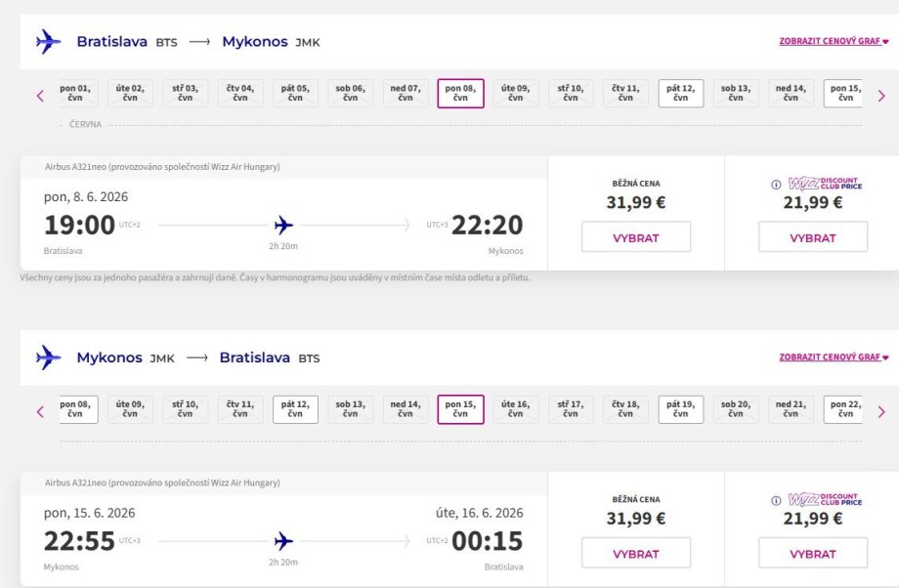The image size is (899, 588).
Task: Select outbound date pon 15, čvn
Action: (843, 93)
